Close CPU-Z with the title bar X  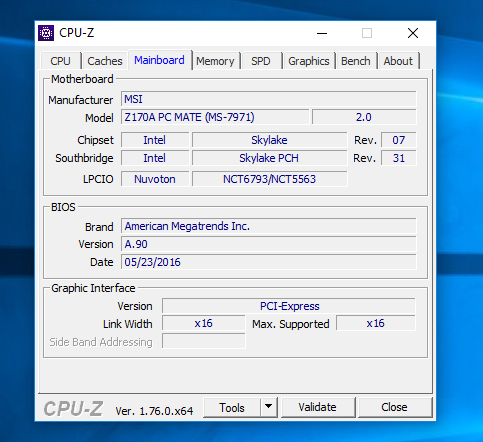pyautogui.click(x=413, y=33)
